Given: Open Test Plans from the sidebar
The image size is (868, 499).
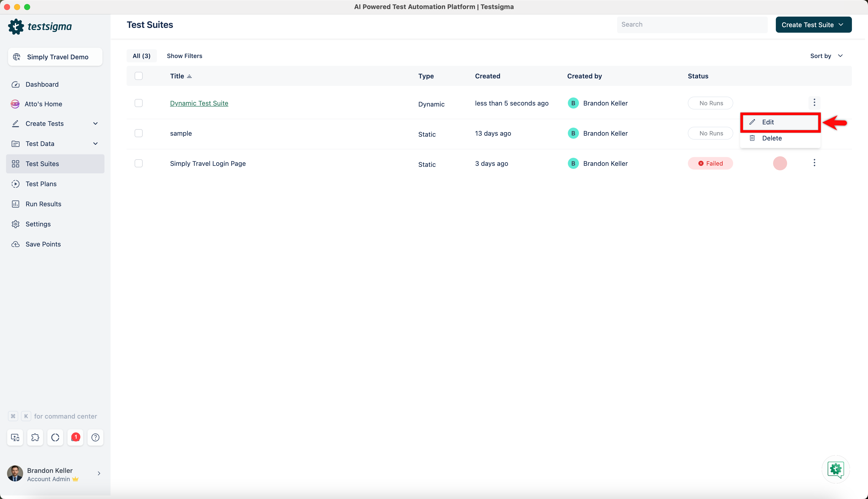Looking at the screenshot, I should pos(41,184).
